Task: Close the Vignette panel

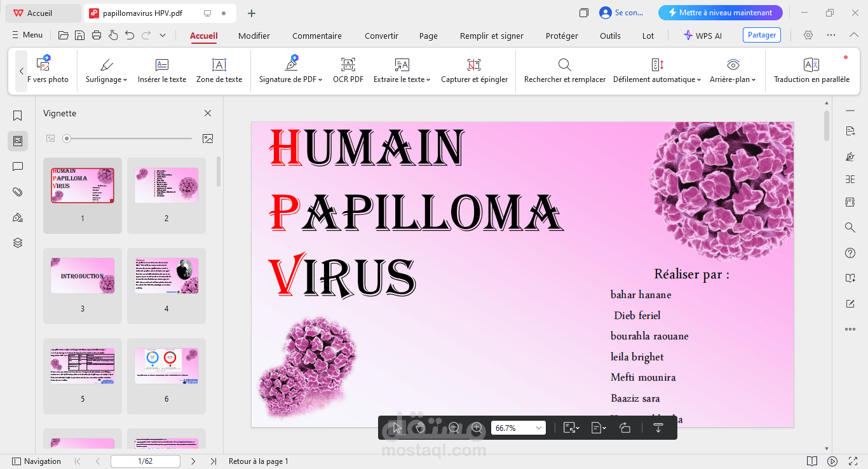Action: tap(208, 113)
